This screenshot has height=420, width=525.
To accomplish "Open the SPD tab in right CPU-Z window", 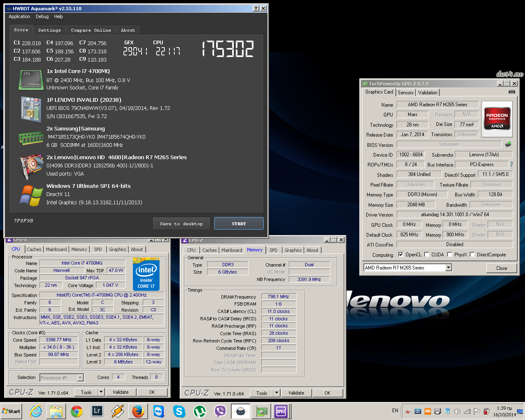I will point(274,250).
